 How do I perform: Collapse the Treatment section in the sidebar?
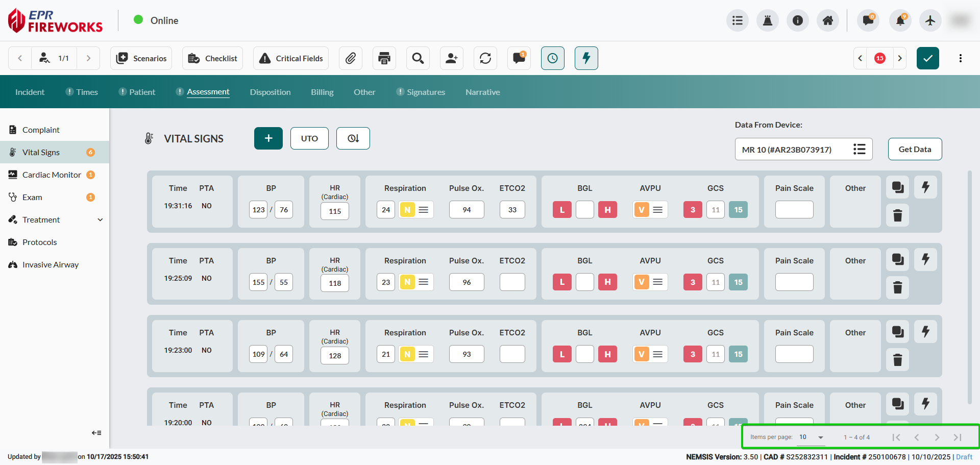(100, 219)
